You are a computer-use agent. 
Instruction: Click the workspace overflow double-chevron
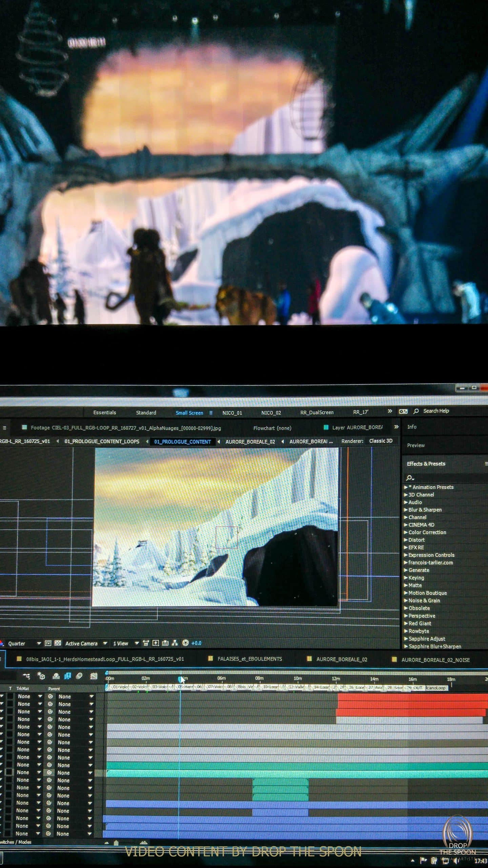click(390, 411)
